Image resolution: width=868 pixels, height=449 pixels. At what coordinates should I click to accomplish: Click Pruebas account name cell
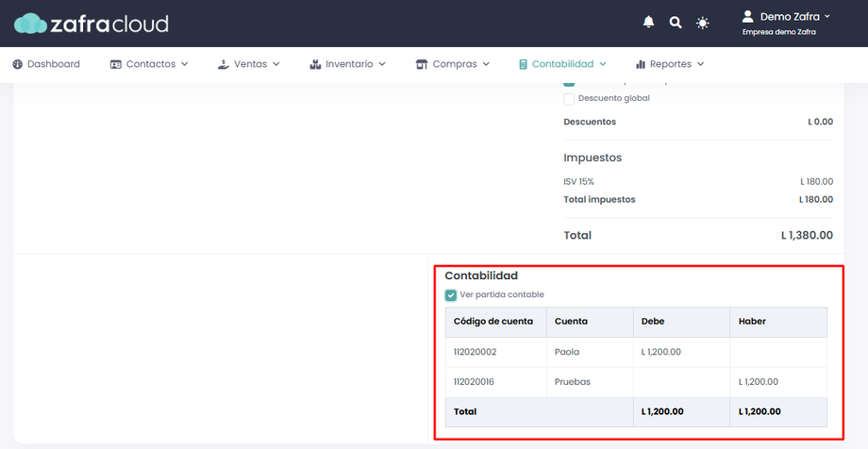(x=590, y=382)
